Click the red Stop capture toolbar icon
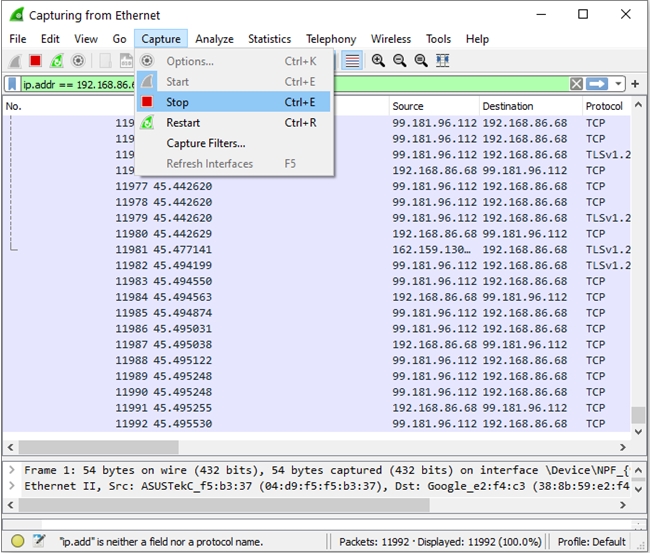Viewport: 650px width, 553px height. click(x=36, y=61)
